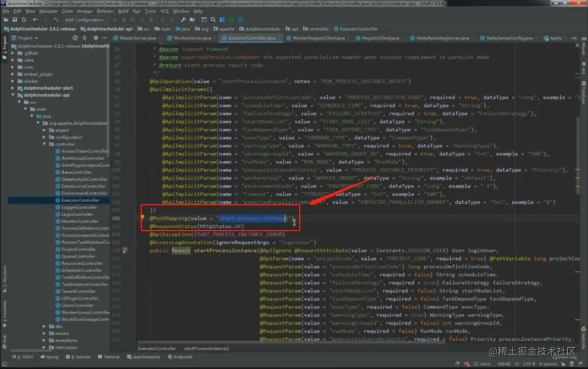Open the Terminal tool window
588x369 pixels.
[x=108, y=357]
